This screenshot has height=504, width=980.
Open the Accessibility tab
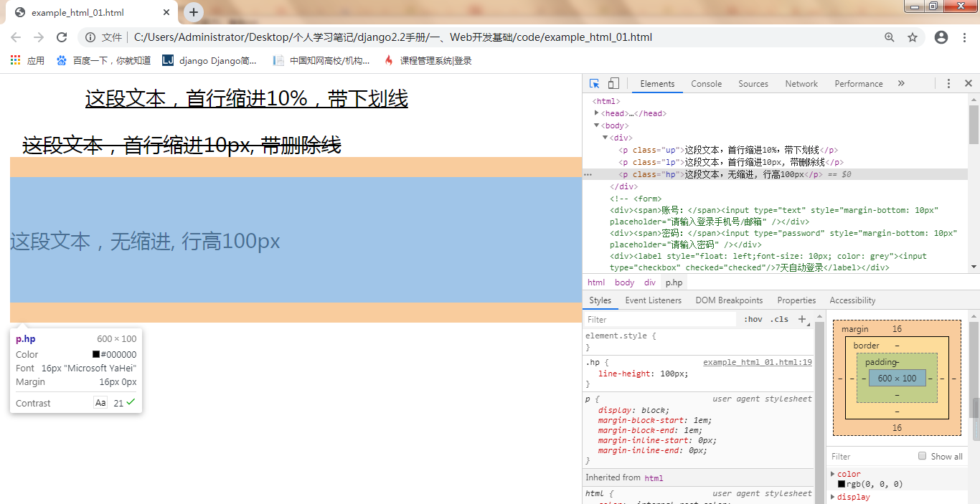tap(852, 300)
